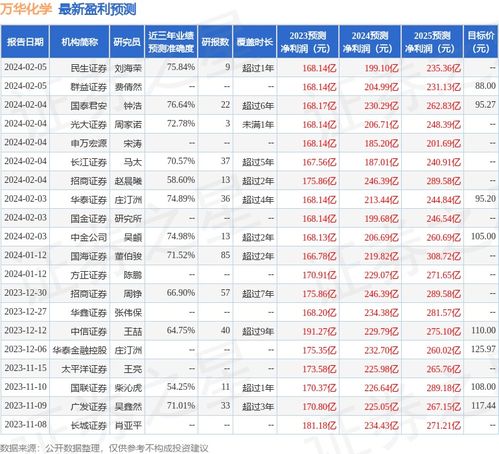Click report date 2023-12-30
Screen dimensions: 499x454
pyautogui.click(x=25, y=293)
